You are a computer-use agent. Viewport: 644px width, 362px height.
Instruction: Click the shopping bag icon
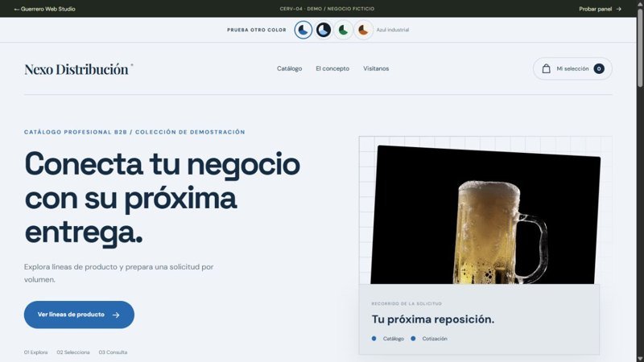click(546, 68)
